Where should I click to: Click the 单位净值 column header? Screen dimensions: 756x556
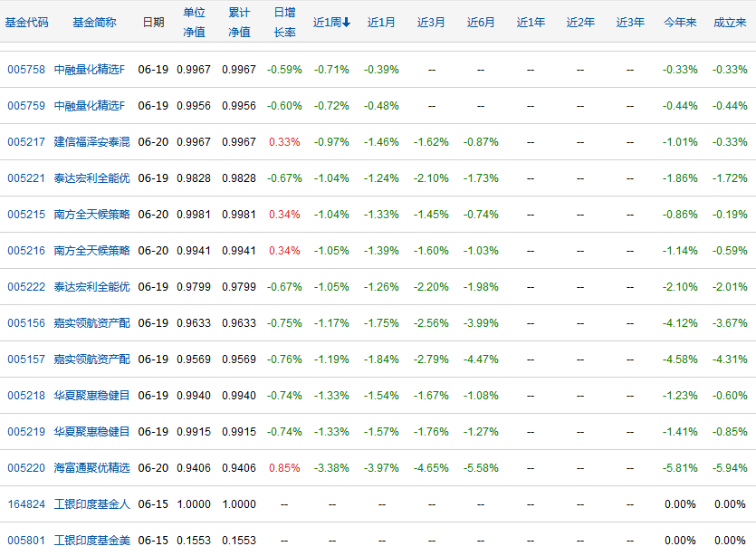click(x=194, y=23)
